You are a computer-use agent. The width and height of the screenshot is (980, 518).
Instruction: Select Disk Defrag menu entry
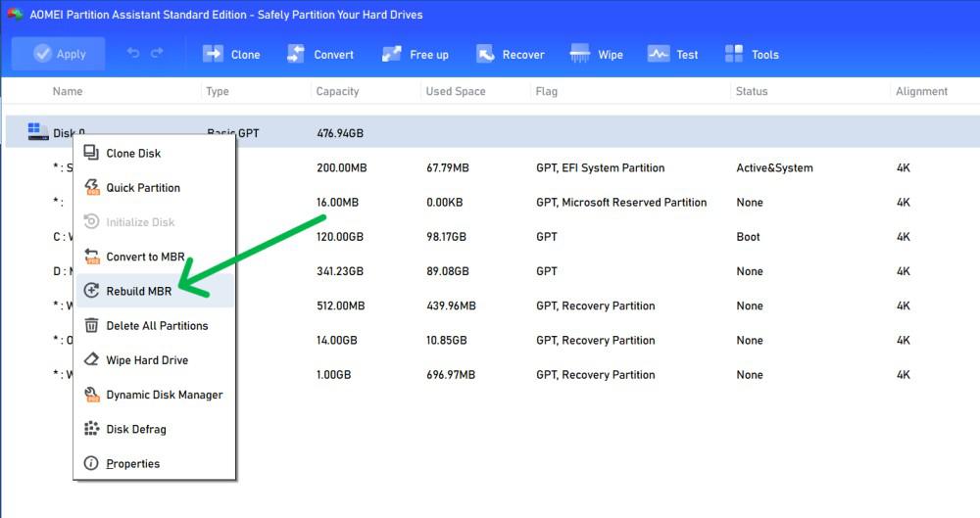(x=155, y=429)
